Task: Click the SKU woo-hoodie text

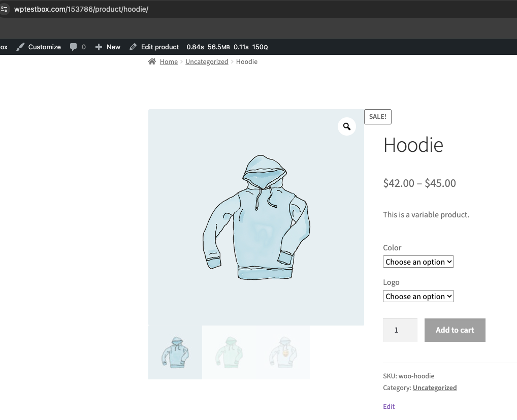Action: 409,376
